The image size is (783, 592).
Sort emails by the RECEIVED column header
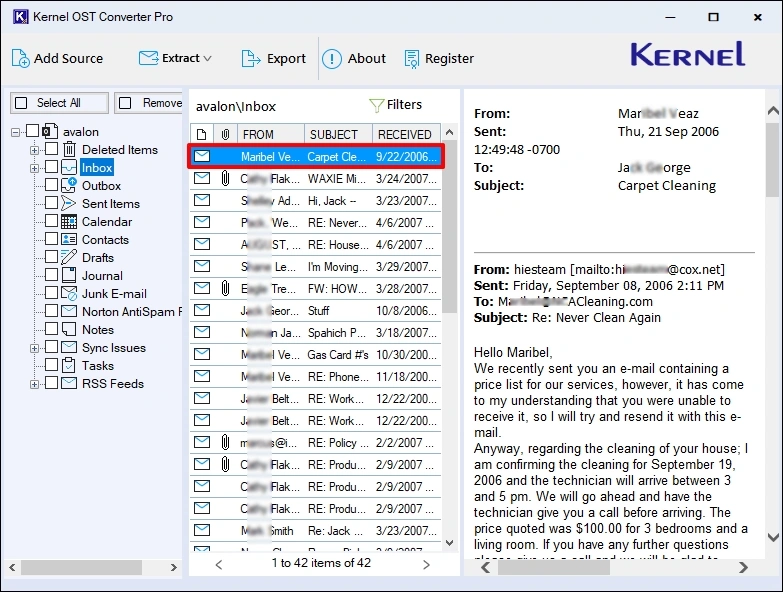tap(404, 134)
